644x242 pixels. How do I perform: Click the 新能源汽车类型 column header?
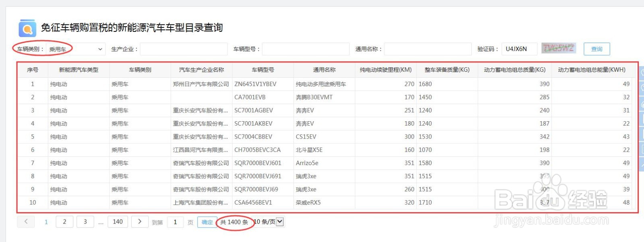[x=78, y=70]
